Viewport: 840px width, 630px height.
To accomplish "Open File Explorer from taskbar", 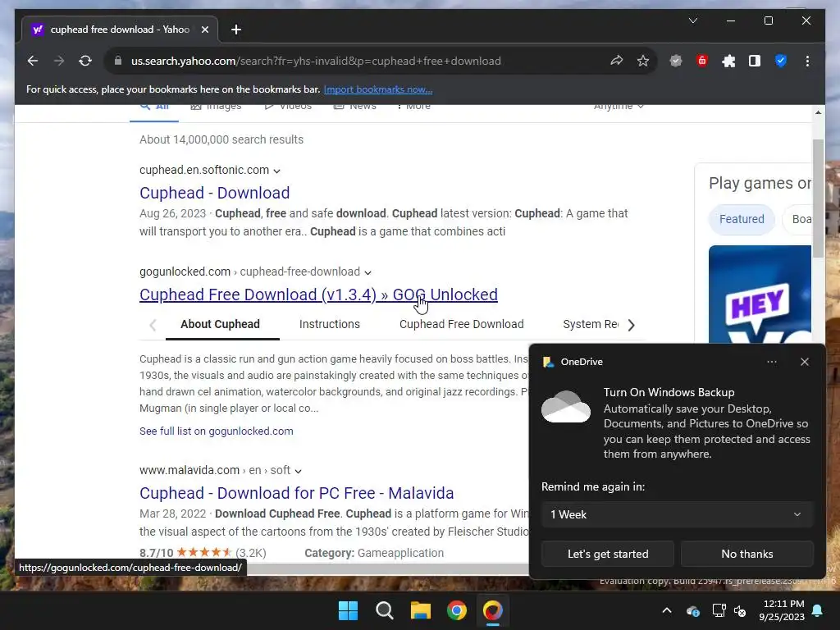I will click(x=421, y=610).
